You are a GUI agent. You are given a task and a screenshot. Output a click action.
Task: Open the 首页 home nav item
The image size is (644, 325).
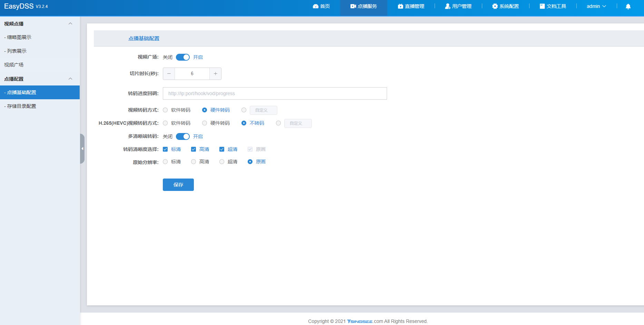click(x=321, y=6)
